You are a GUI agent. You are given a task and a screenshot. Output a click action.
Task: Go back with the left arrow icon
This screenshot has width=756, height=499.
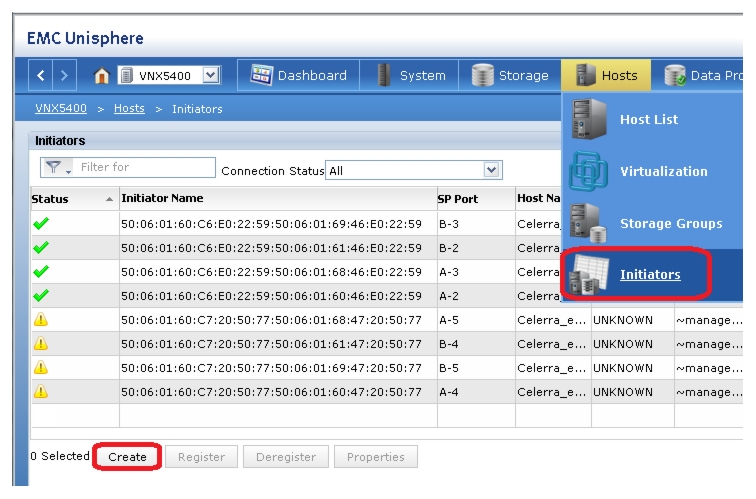pos(40,75)
